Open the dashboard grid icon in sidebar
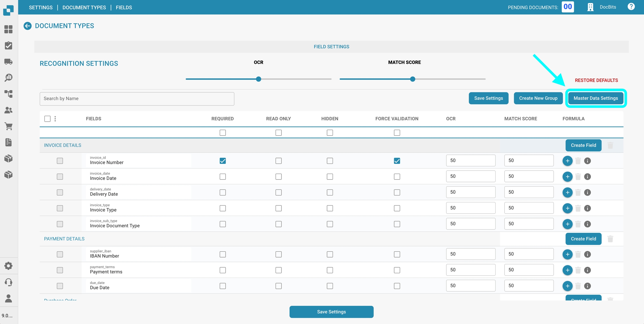 coord(8,29)
